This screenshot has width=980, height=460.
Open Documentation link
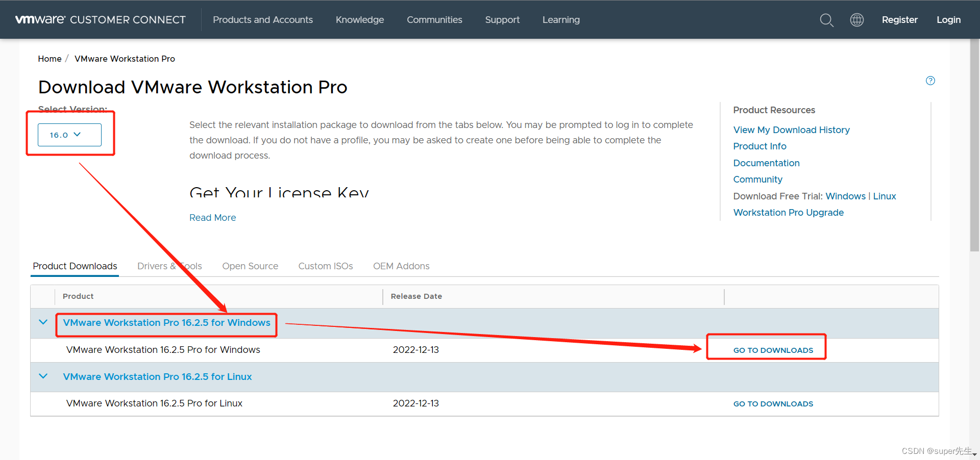tap(766, 163)
